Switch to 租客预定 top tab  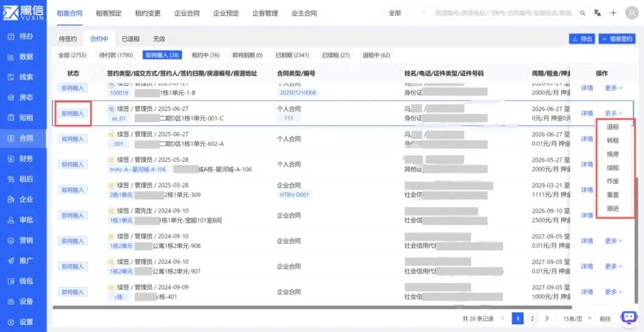(x=109, y=13)
